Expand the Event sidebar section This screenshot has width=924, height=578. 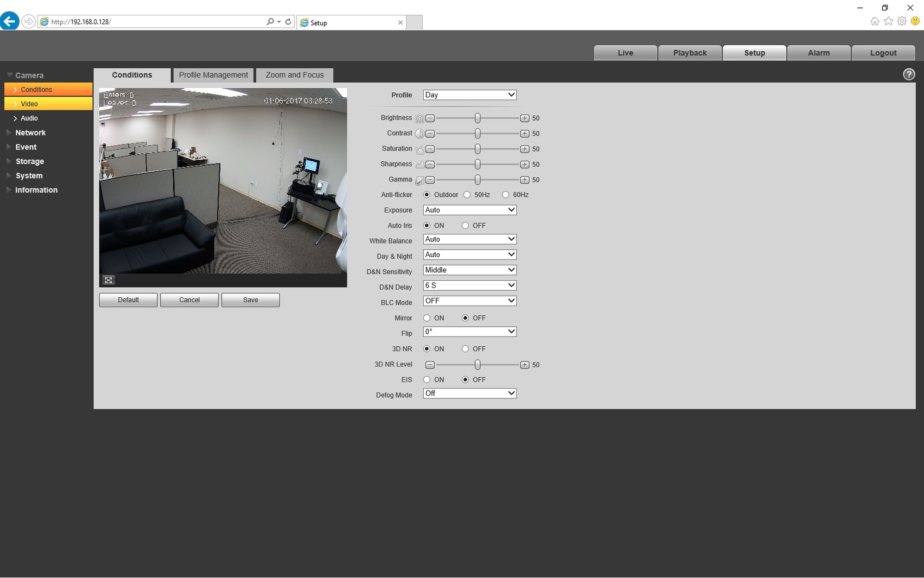click(x=26, y=147)
